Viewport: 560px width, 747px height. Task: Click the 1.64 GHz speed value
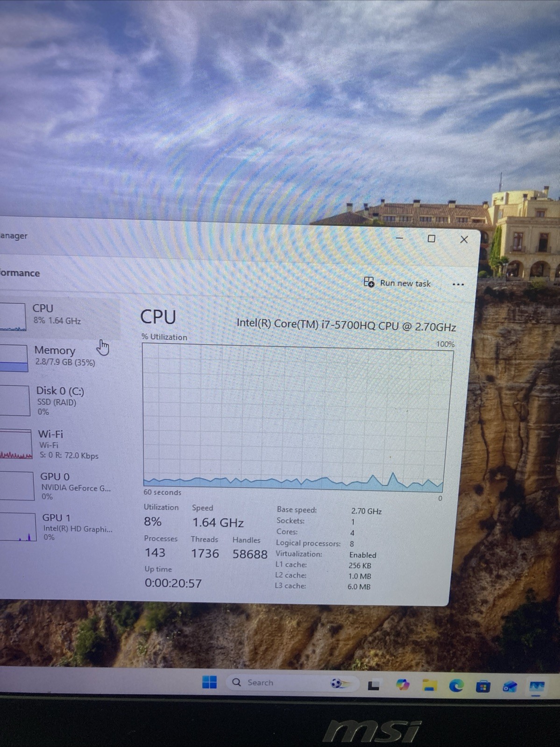coord(218,522)
